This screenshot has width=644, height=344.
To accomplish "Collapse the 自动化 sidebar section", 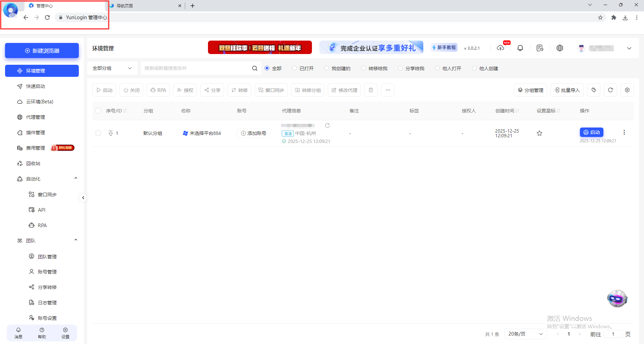I will (75, 178).
